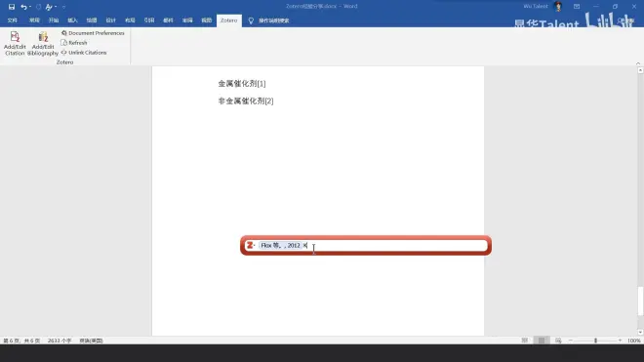Open Ribbon Display Options icon
The image size is (644, 362).
point(577,7)
